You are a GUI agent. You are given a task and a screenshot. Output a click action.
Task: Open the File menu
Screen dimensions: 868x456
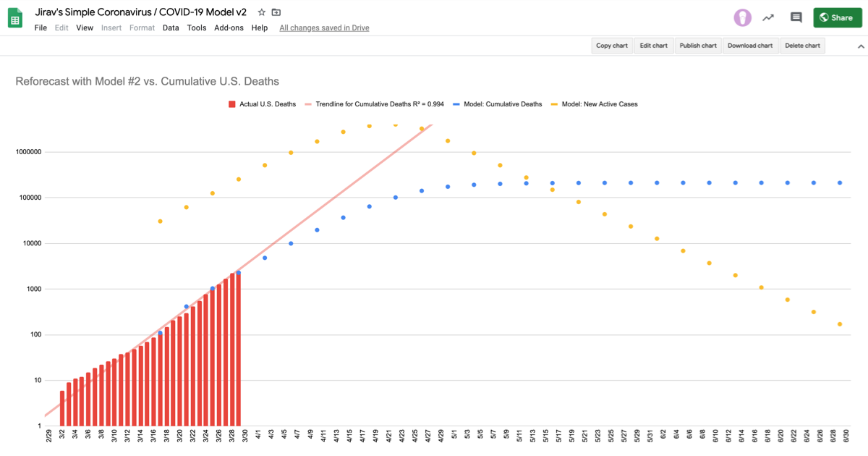click(x=41, y=28)
